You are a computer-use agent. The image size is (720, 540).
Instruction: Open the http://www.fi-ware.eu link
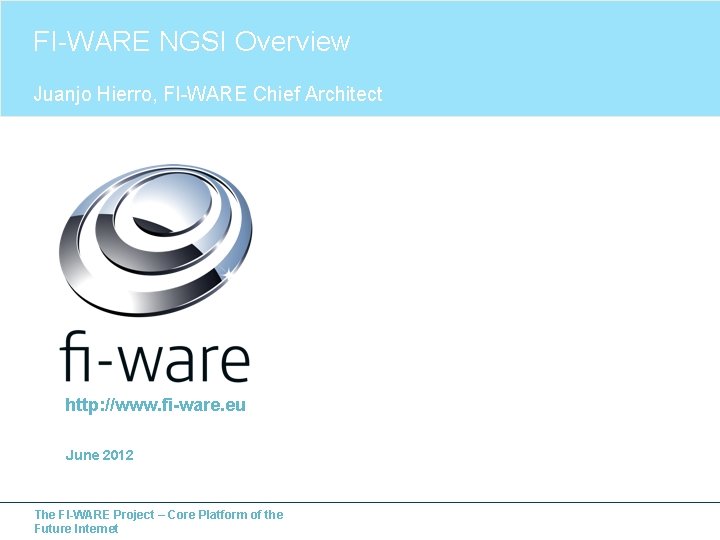coord(155,405)
